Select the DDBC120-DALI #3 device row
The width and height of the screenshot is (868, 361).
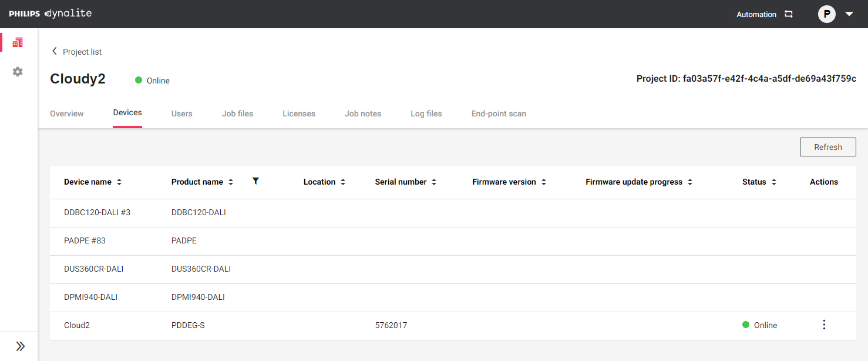pos(97,212)
